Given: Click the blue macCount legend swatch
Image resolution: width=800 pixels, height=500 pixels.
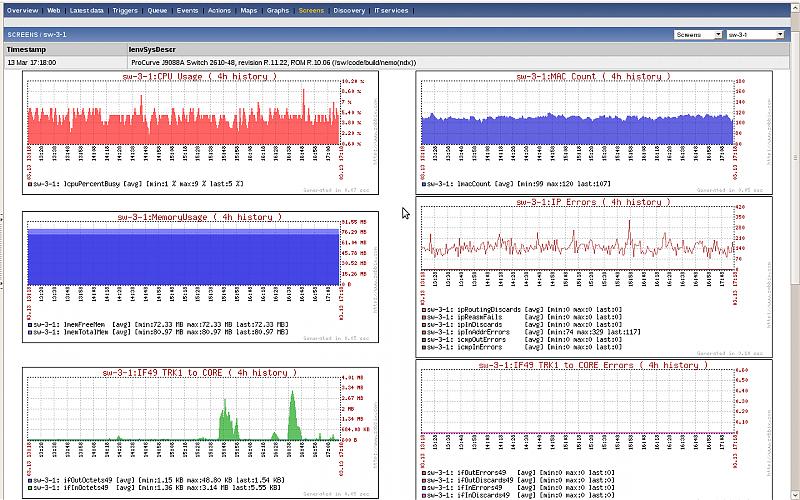Looking at the screenshot, I should pos(424,185).
